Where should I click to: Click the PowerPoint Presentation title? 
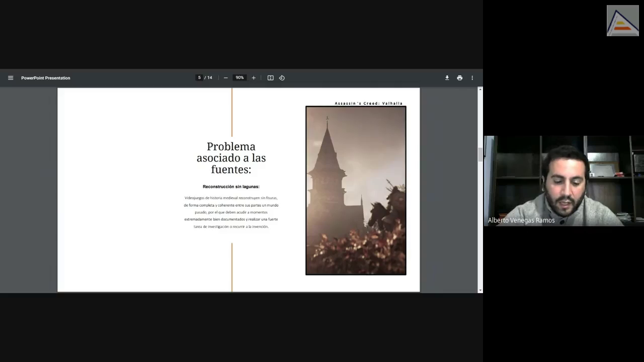(x=46, y=78)
